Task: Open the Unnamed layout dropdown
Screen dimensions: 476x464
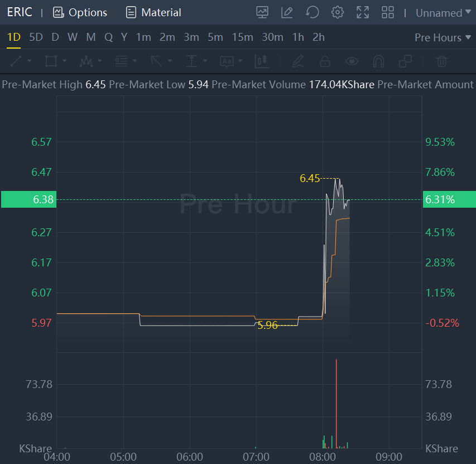Action: coord(439,13)
